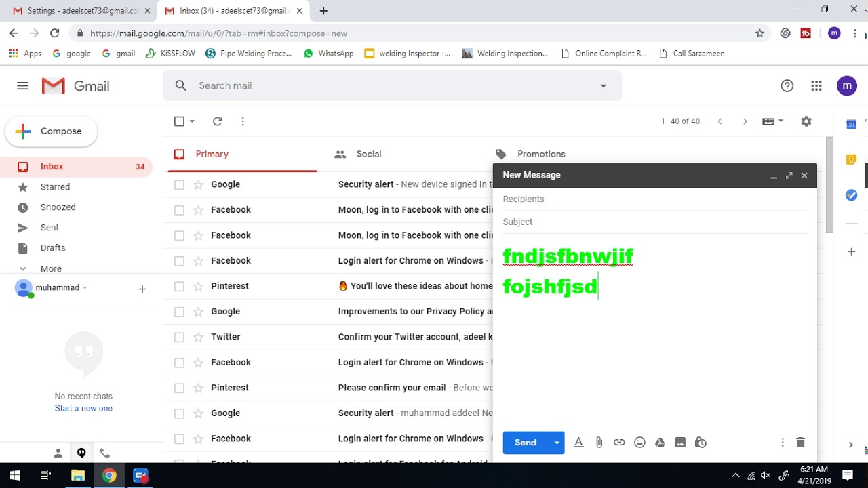Viewport: 868px width, 488px height.
Task: Discard the draft with the trash icon
Action: pos(800,443)
